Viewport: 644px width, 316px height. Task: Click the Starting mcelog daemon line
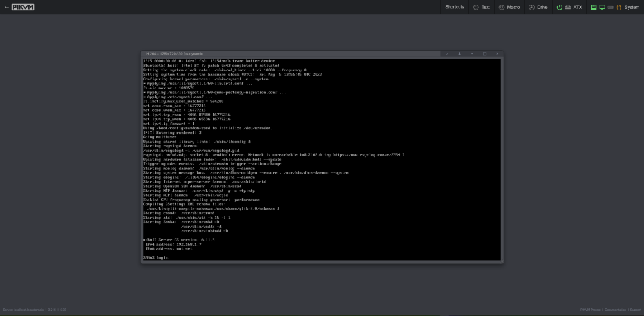[x=199, y=168]
